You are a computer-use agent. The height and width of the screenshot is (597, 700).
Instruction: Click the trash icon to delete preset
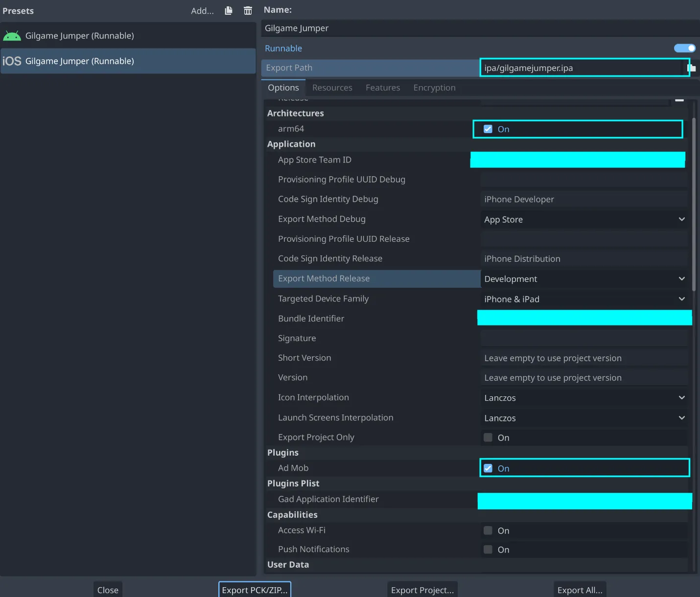click(x=248, y=11)
